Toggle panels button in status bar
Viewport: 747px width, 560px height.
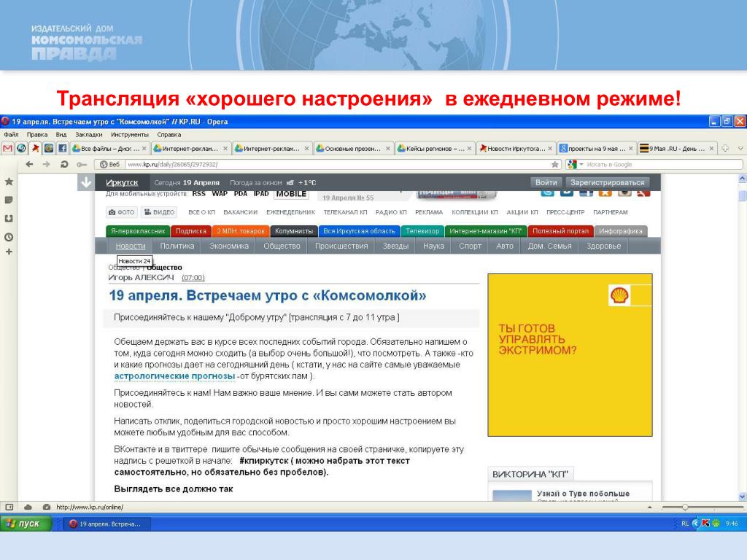coord(9,507)
